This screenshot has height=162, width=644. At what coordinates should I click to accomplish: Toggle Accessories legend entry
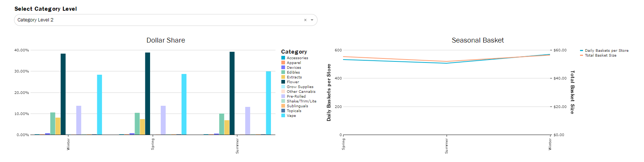pos(297,58)
